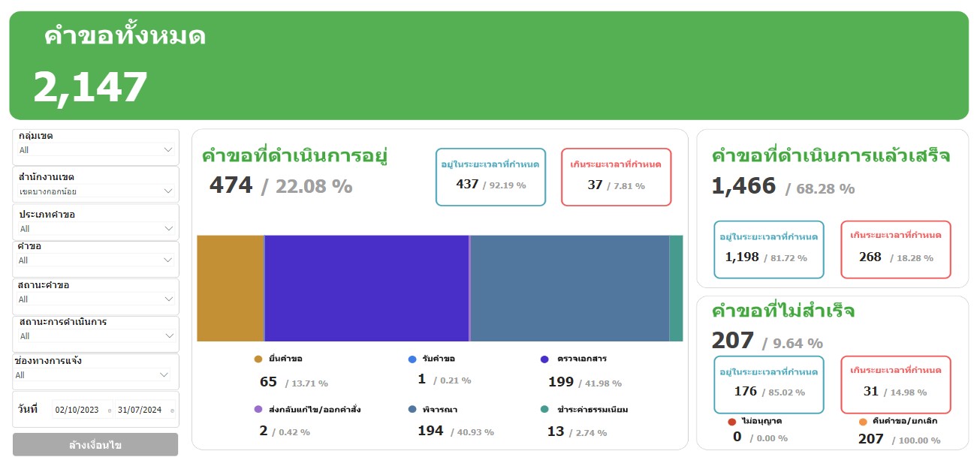This screenshot has height=457, width=980.
Task: Select the indigo ตรวจเอกสาร bar segment
Action: 366,288
